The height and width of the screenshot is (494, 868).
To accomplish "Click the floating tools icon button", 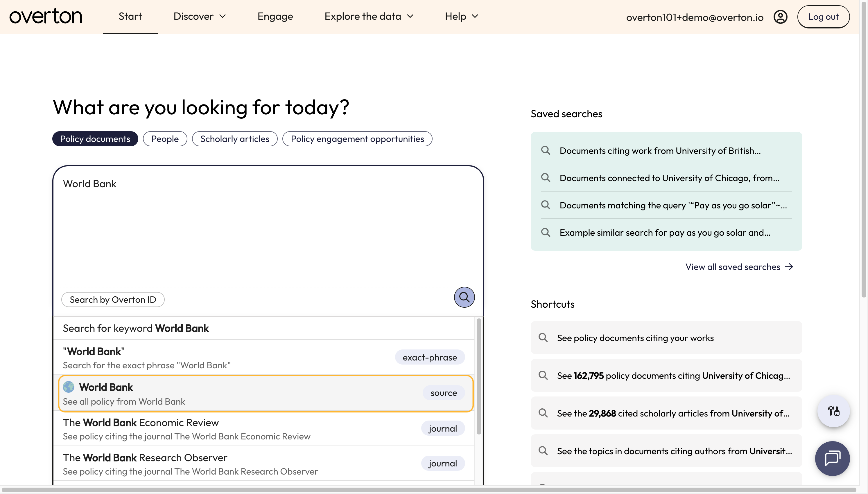I will [833, 411].
